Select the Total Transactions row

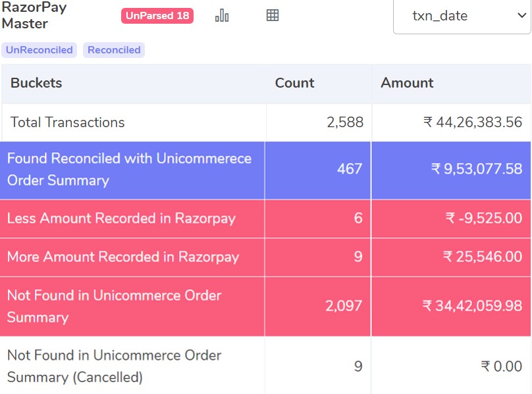[266, 123]
